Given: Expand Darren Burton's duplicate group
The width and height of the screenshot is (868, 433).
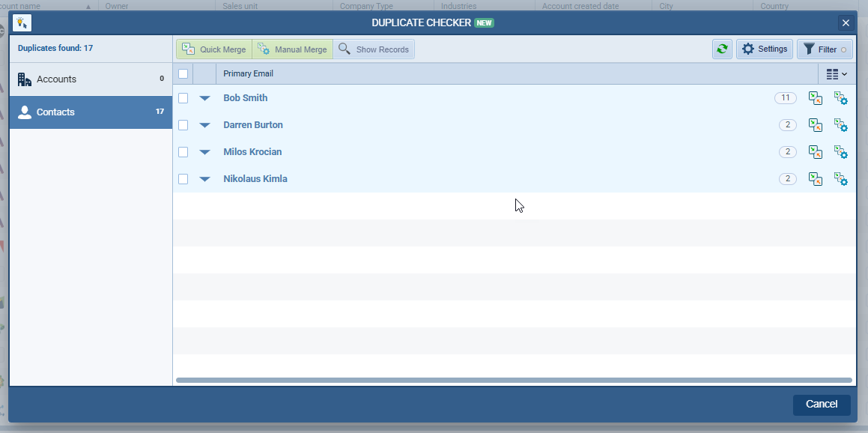Looking at the screenshot, I should [204, 125].
